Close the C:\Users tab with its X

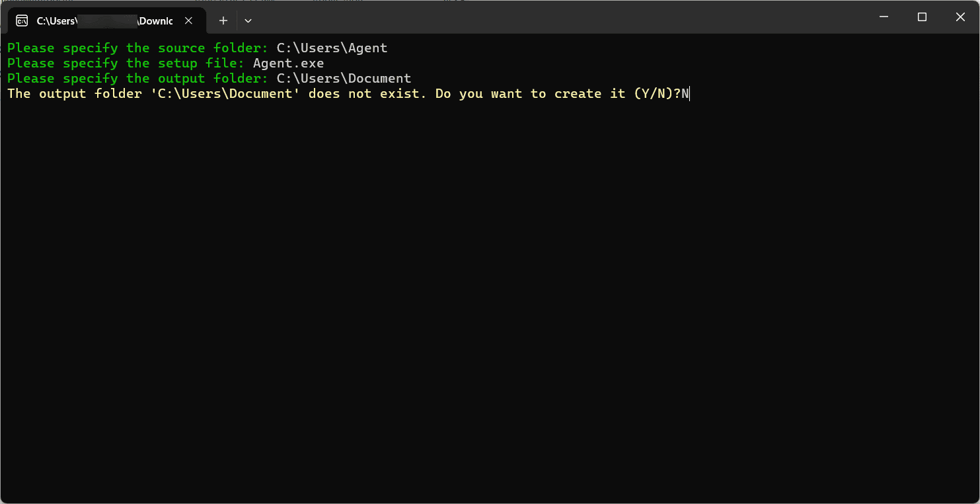(188, 21)
